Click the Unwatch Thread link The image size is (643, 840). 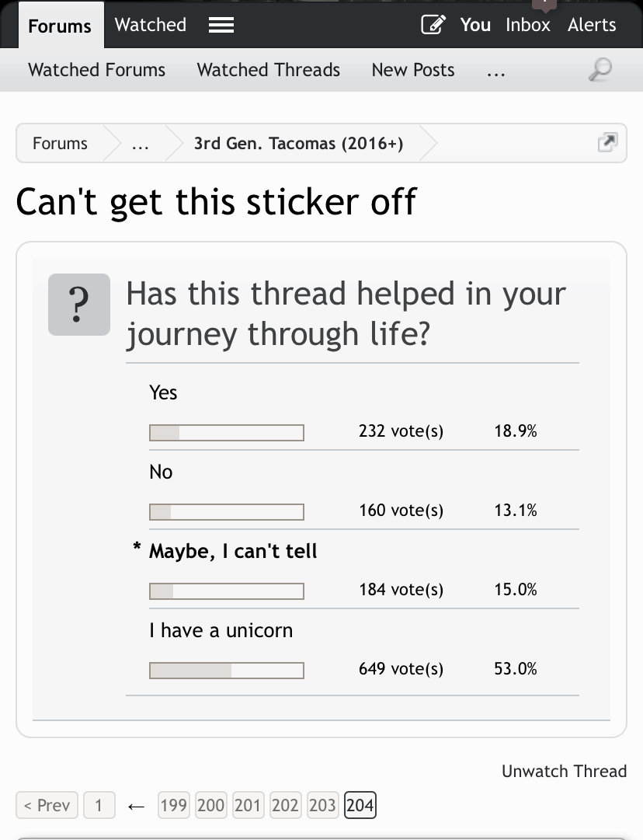[564, 771]
